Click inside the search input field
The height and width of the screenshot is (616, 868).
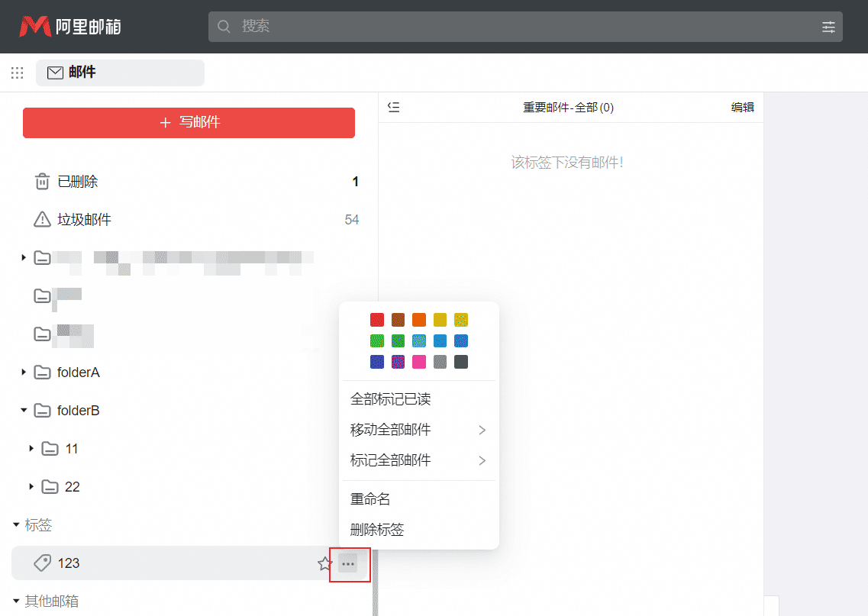(x=458, y=26)
